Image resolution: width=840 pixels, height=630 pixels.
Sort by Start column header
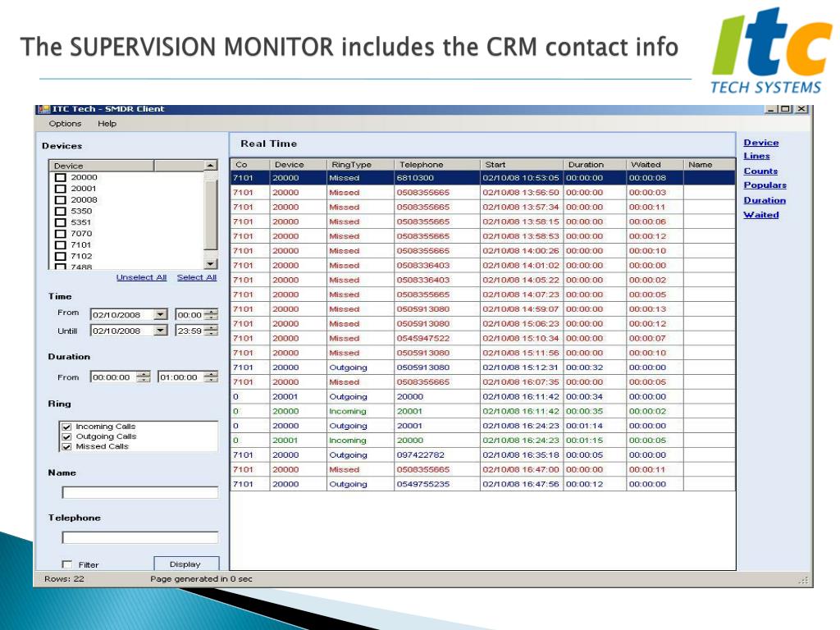point(521,164)
